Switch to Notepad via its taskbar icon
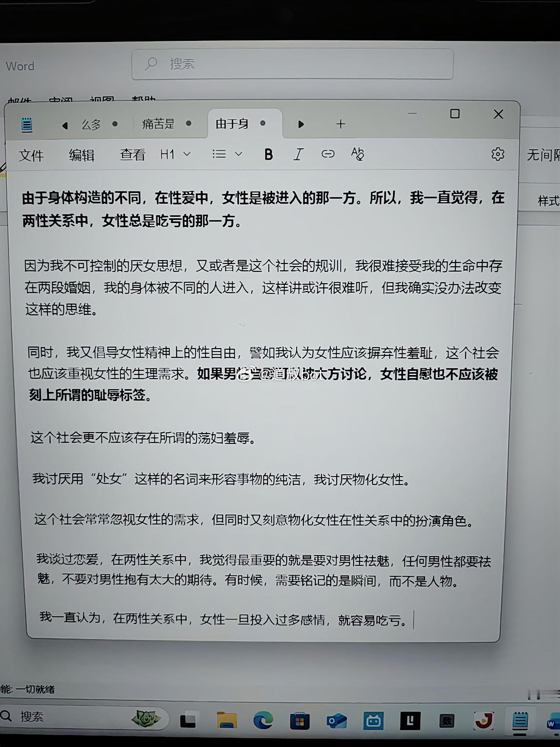The height and width of the screenshot is (747, 560). click(520, 722)
